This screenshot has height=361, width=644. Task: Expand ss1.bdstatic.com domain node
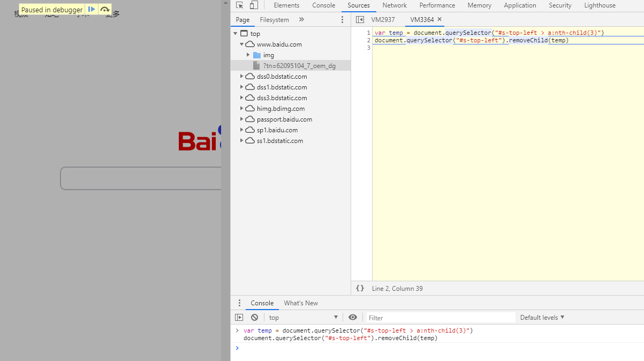(241, 141)
